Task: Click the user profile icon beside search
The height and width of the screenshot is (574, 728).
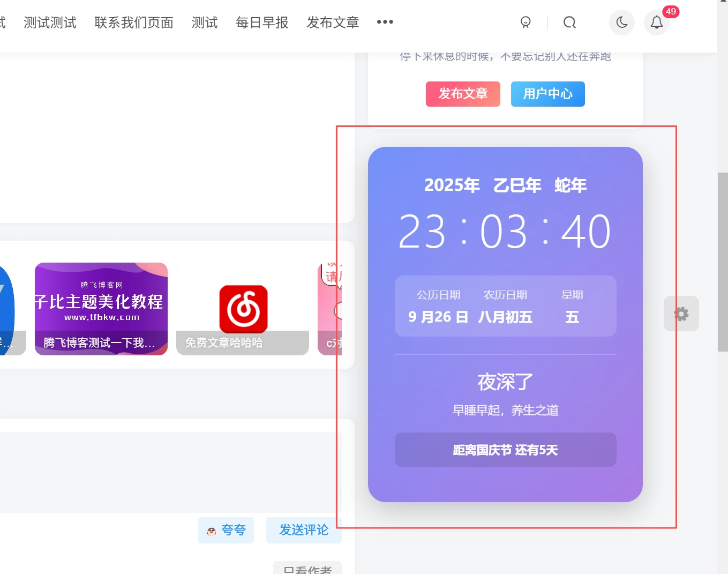Action: pos(526,23)
